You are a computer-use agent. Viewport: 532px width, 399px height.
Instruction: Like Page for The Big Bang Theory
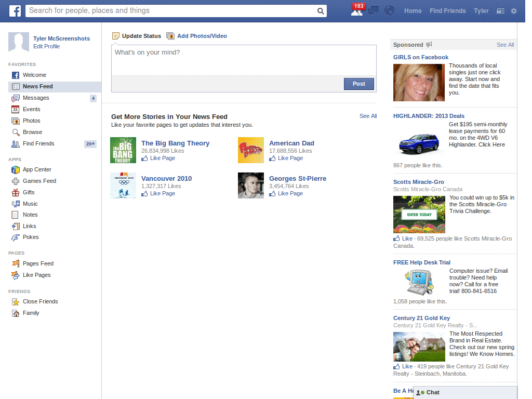(x=158, y=158)
